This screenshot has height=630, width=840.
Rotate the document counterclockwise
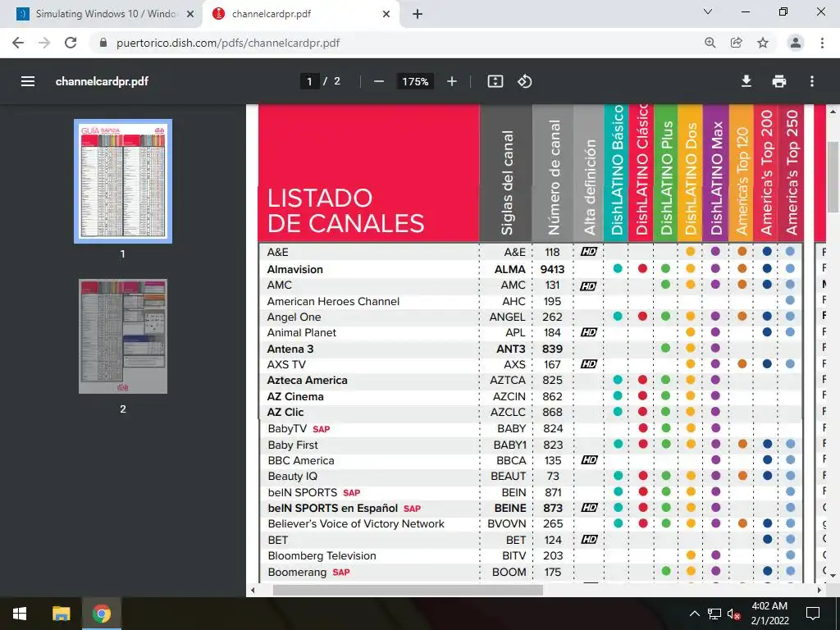click(x=524, y=81)
